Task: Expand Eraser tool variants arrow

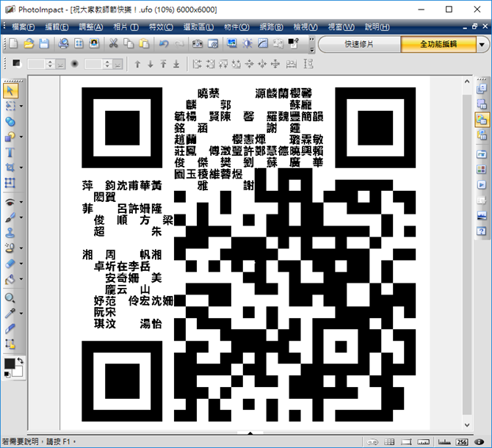Action: [21, 264]
